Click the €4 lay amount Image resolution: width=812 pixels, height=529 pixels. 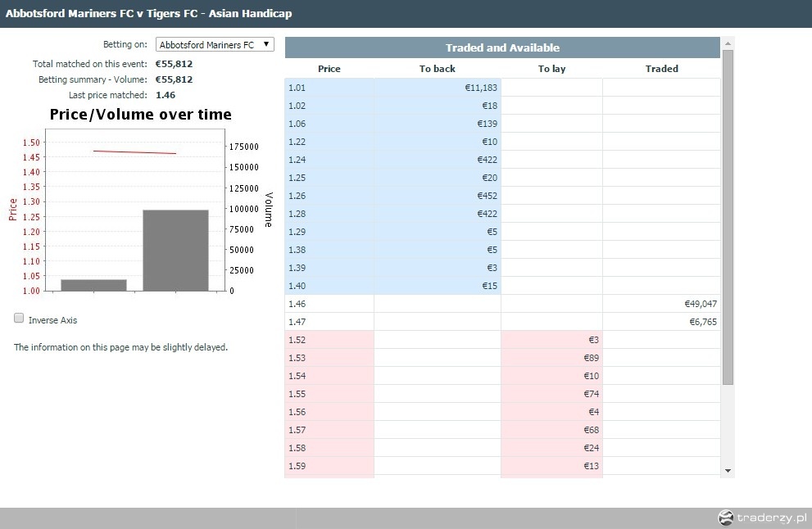tap(593, 412)
